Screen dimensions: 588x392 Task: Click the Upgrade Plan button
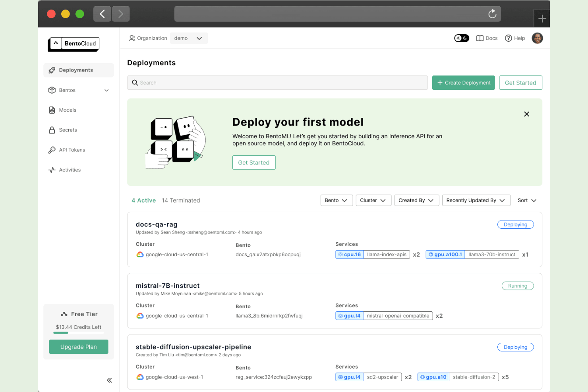point(79,347)
